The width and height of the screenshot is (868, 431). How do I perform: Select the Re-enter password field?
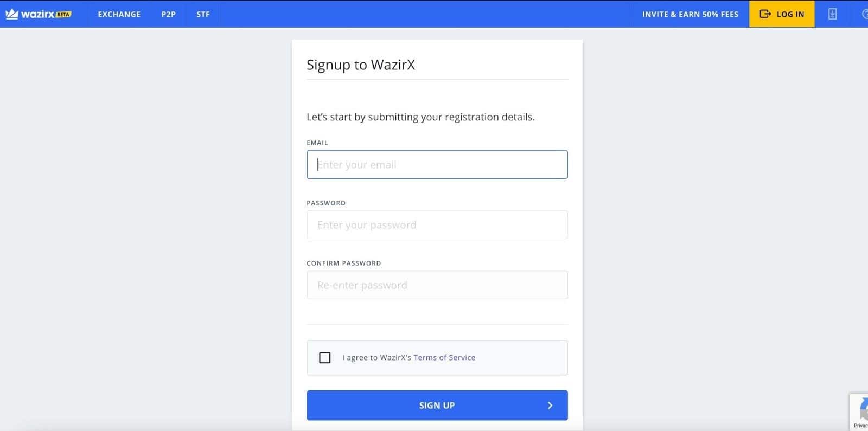click(437, 285)
